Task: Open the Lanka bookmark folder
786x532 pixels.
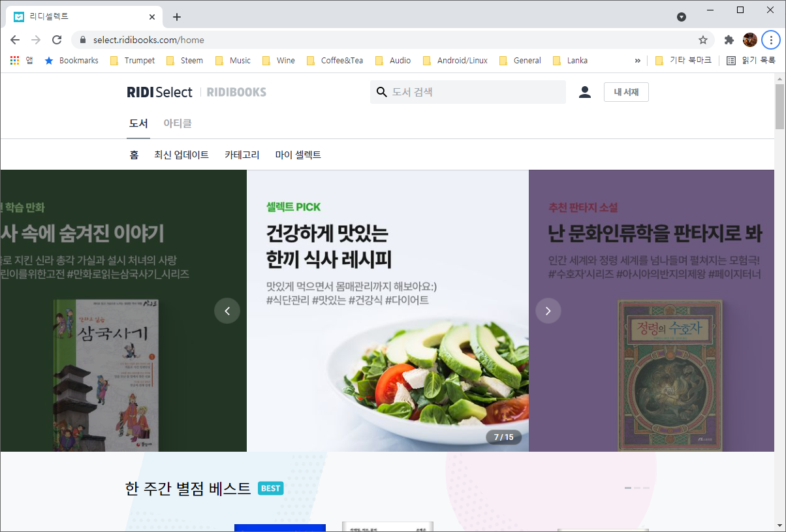Action: 570,60
